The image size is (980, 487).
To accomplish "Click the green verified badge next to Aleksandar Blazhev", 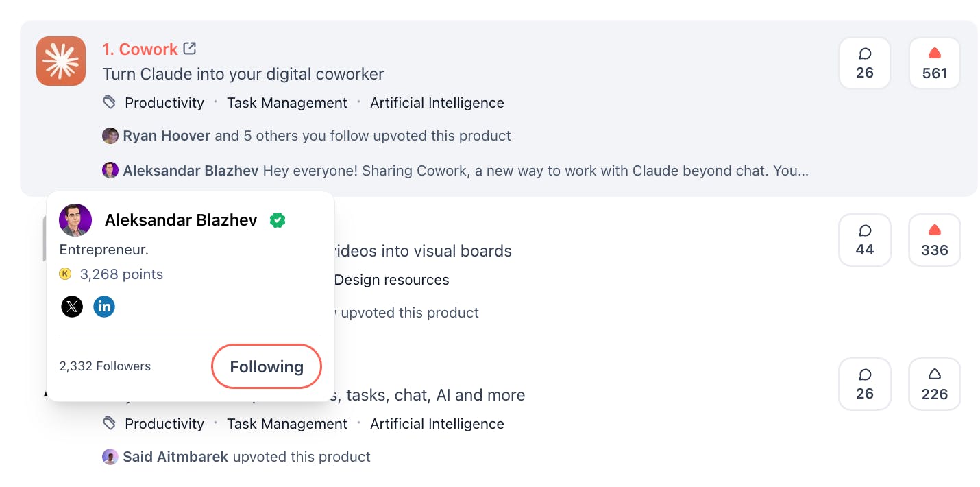I will (278, 220).
